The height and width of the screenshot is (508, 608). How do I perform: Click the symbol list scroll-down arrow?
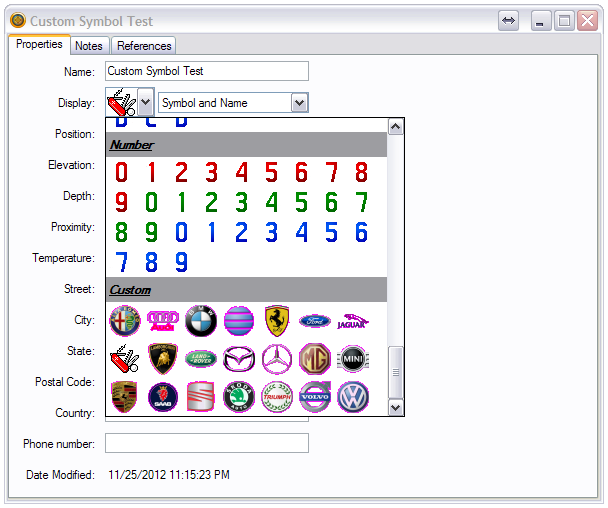click(x=396, y=408)
